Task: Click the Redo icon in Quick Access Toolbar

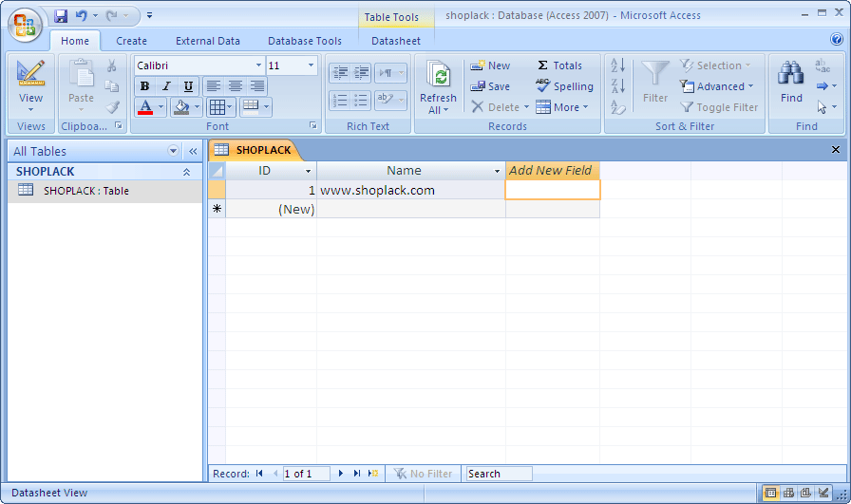Action: click(x=111, y=16)
